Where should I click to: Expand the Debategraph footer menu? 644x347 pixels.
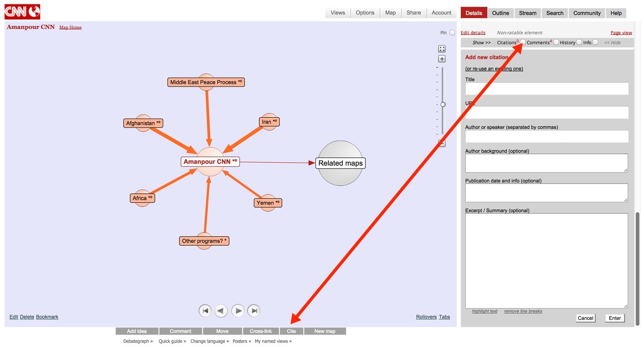pos(138,341)
